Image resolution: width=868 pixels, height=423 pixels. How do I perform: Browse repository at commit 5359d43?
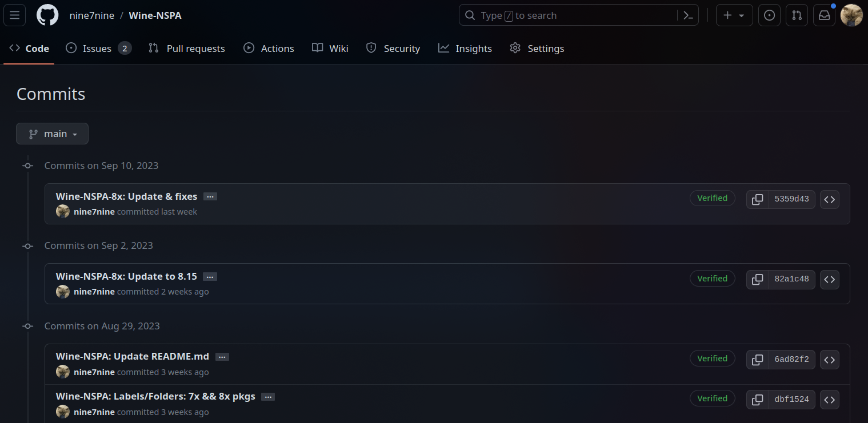point(830,199)
